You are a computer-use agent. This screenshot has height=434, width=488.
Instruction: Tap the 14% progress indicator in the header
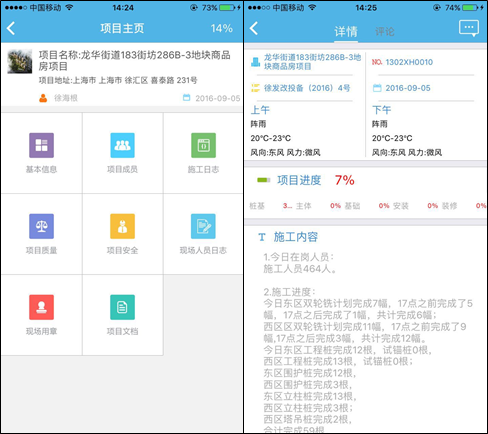pyautogui.click(x=222, y=28)
